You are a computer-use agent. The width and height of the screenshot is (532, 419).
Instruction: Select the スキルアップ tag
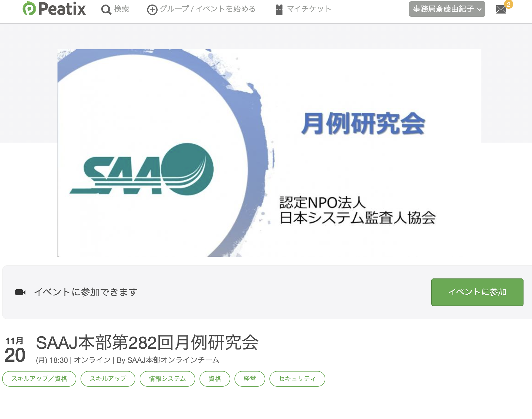point(108,379)
